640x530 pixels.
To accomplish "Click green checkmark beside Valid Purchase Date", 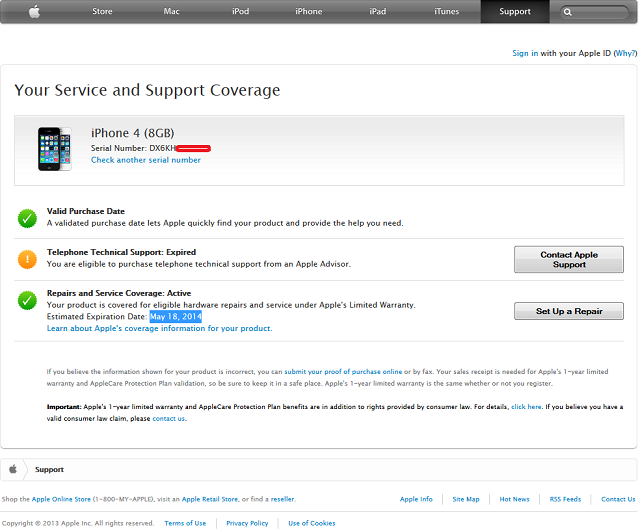I will (x=27, y=218).
